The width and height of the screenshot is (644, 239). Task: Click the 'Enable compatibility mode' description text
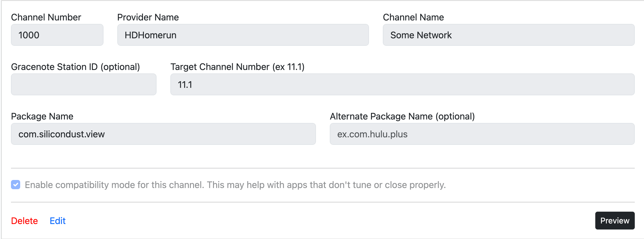tap(235, 185)
